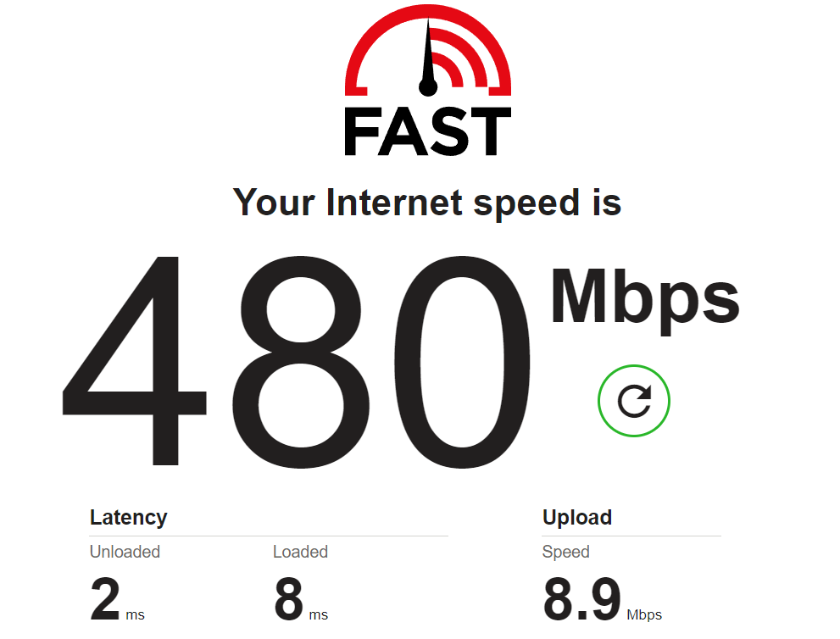
Task: Select the large 480 speed number
Action: click(x=297, y=362)
